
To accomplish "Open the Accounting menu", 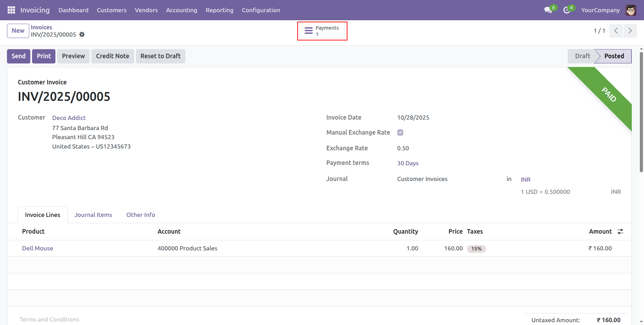I will (x=182, y=10).
